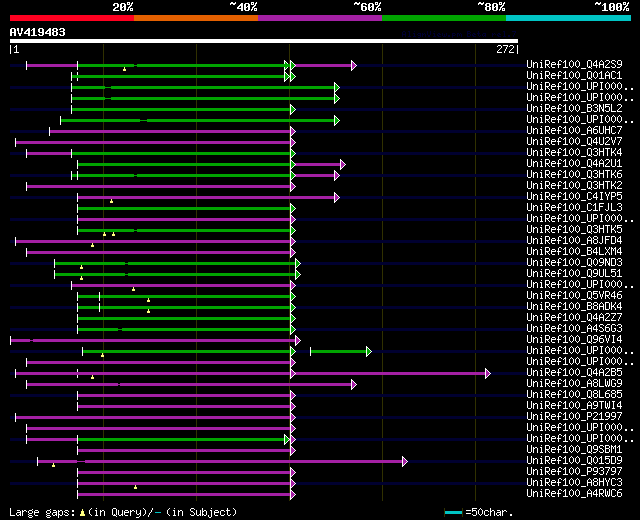Select the UniRef100_Q96VI4 label
Image resolution: width=640 pixels, height=520 pixels.
[x=574, y=340]
